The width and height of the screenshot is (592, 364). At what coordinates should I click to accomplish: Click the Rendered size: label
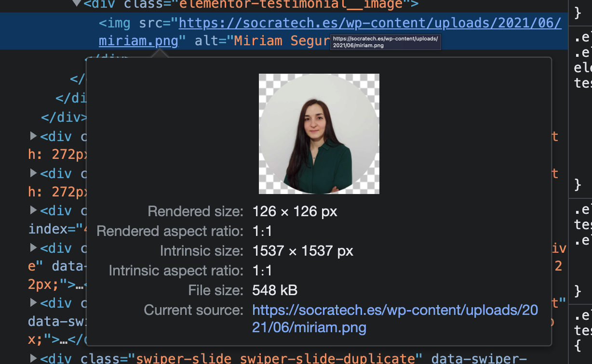tap(196, 211)
